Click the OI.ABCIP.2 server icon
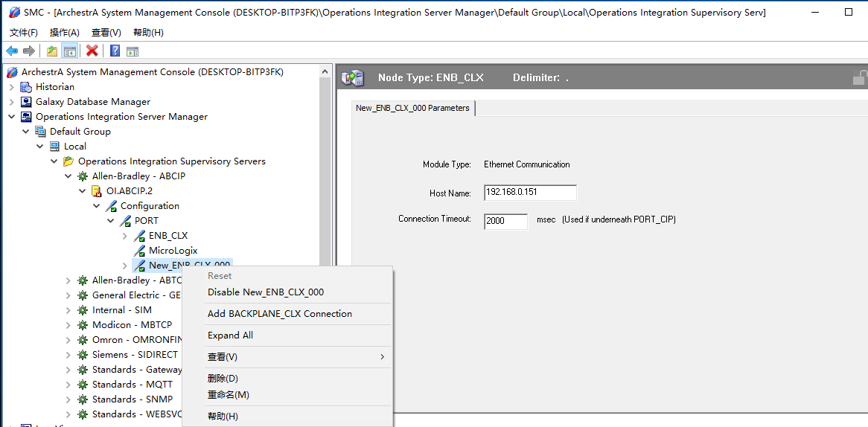The height and width of the screenshot is (427, 868). [x=97, y=191]
